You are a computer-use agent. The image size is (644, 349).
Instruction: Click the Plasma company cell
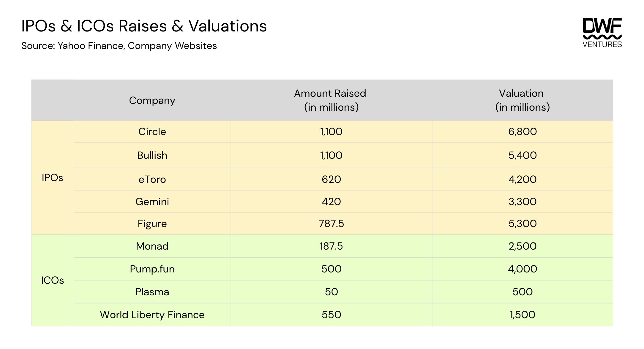pos(152,292)
